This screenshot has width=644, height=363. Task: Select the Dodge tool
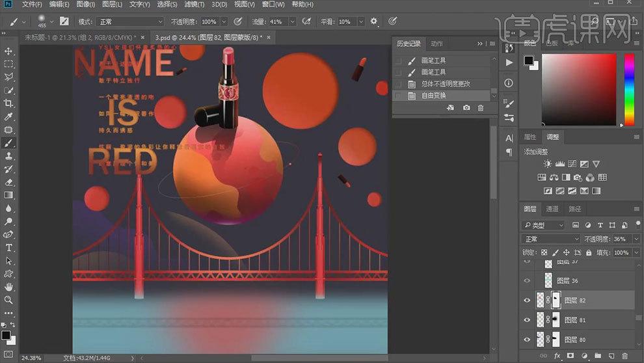pyautogui.click(x=8, y=222)
